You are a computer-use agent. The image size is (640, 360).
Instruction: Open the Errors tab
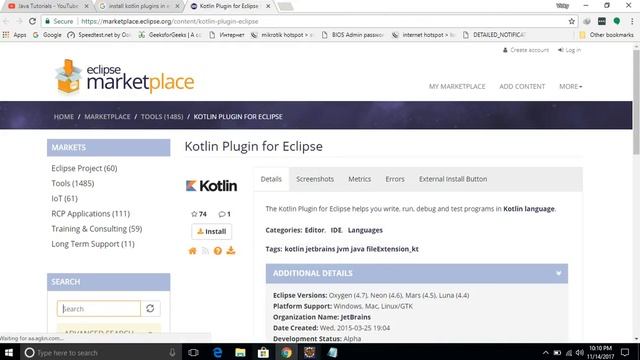pyautogui.click(x=395, y=179)
